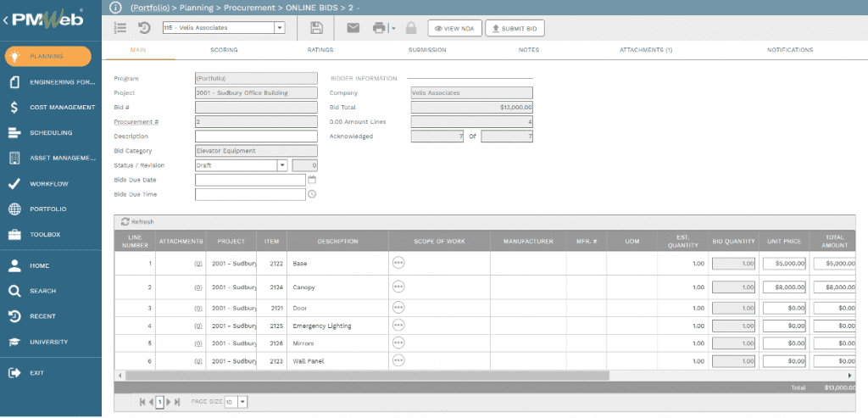
Task: Open scope ellipsis for Emergency Lighting
Action: (x=398, y=325)
